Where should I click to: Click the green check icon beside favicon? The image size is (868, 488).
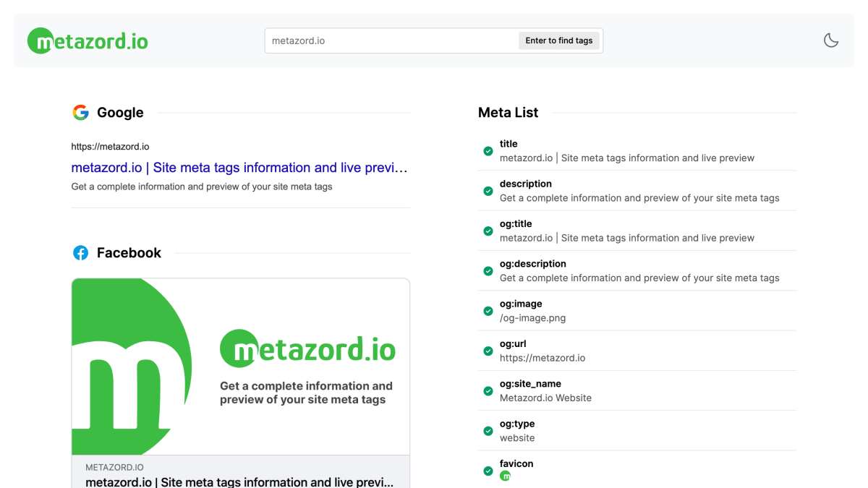[488, 471]
